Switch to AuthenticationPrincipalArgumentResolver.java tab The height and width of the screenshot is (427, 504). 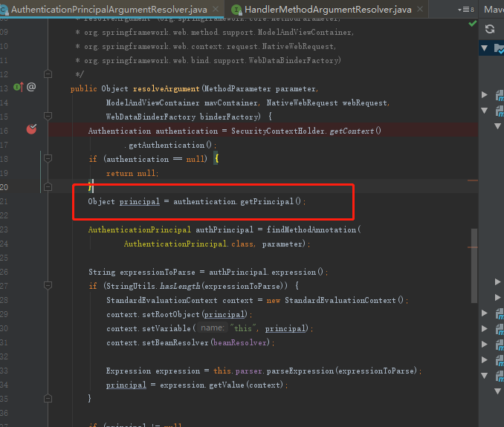pyautogui.click(x=109, y=10)
